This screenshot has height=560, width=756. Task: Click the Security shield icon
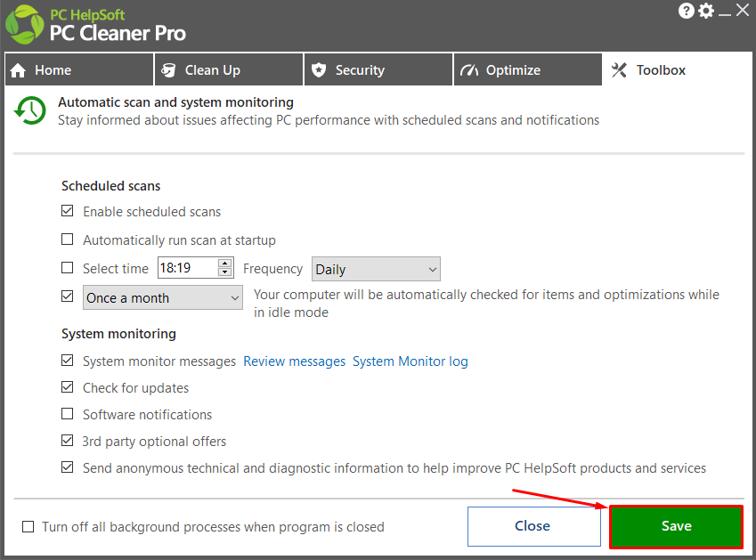click(x=319, y=70)
